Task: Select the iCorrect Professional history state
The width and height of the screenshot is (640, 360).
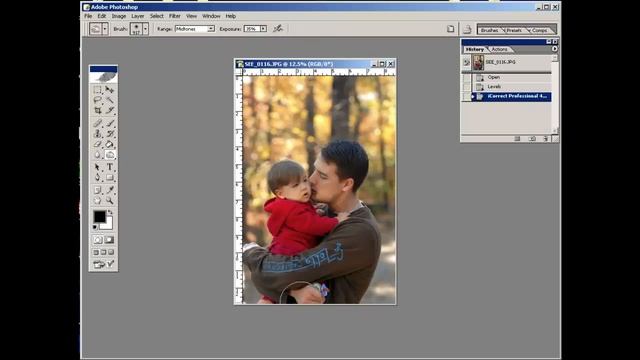Action: (512, 96)
